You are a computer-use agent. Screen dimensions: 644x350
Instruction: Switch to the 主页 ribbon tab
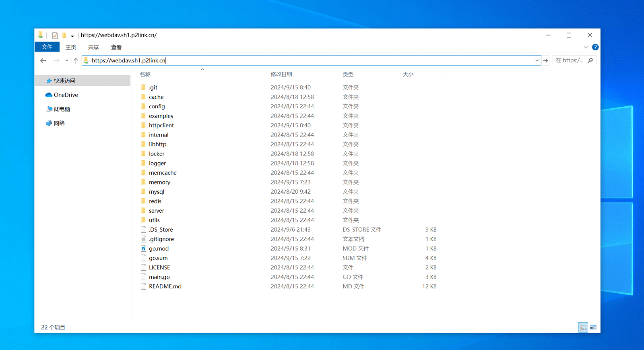click(x=71, y=47)
